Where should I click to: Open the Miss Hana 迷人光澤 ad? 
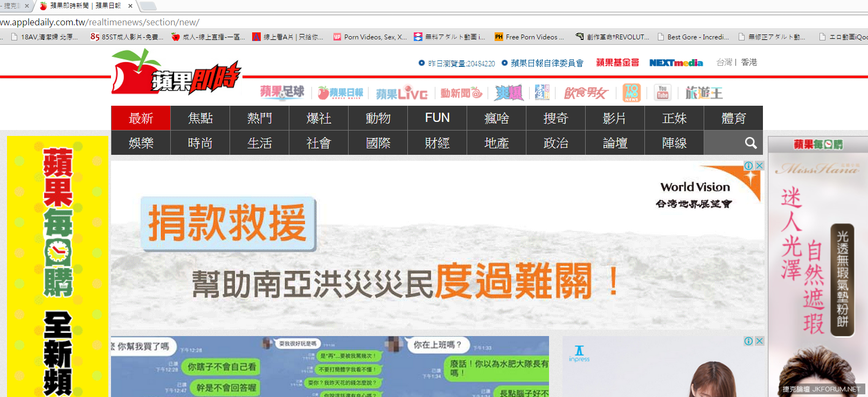(818, 275)
